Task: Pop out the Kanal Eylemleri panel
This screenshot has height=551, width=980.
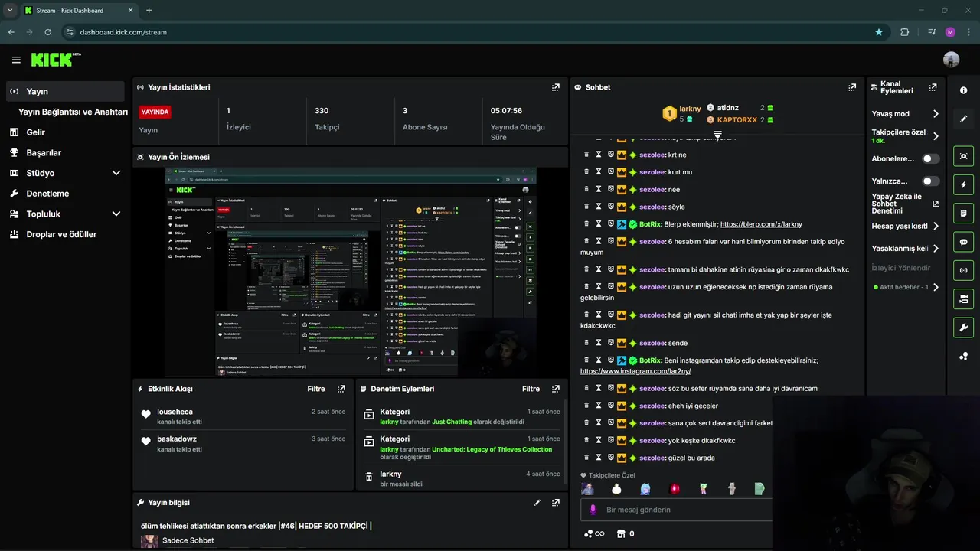Action: tap(933, 87)
